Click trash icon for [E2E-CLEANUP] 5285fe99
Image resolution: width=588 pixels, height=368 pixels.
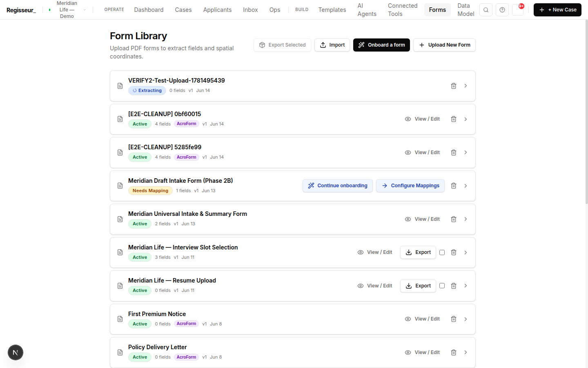453,153
